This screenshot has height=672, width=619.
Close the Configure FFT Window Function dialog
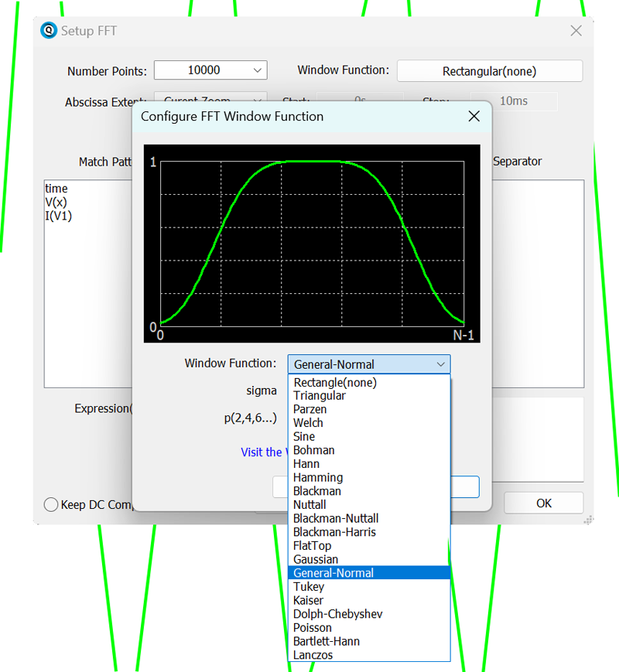point(474,117)
